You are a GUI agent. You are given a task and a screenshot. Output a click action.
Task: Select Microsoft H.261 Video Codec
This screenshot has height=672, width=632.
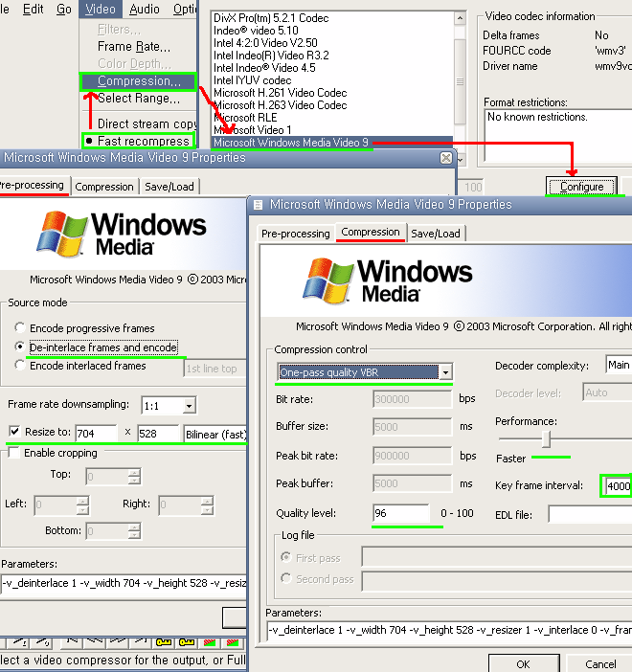coord(280,93)
